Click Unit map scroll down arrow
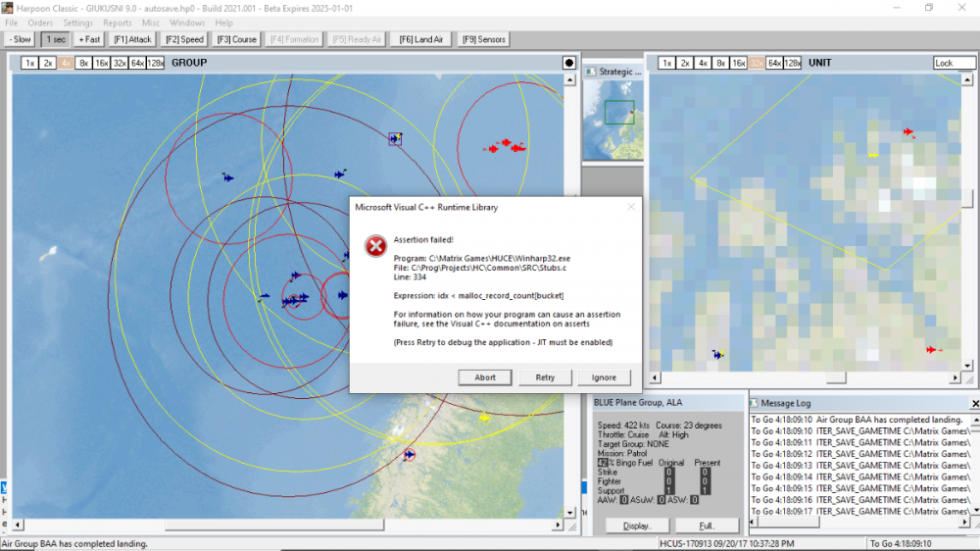The image size is (980, 551). point(967,366)
